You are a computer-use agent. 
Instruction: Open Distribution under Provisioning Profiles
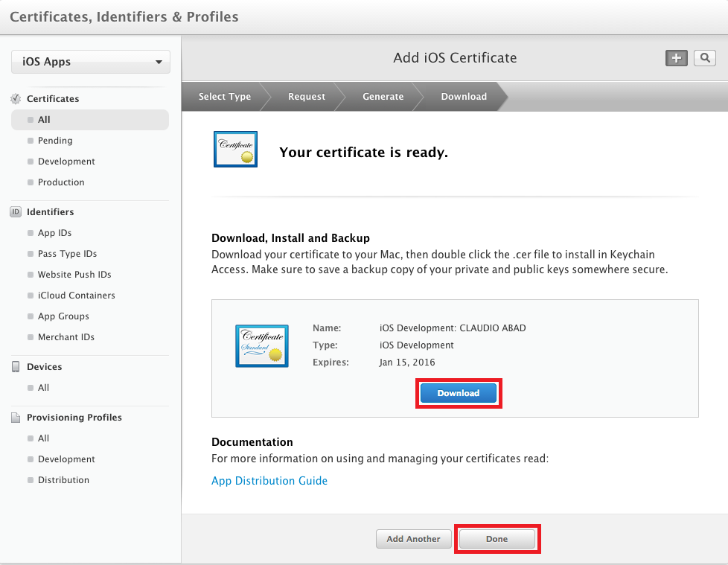point(63,479)
